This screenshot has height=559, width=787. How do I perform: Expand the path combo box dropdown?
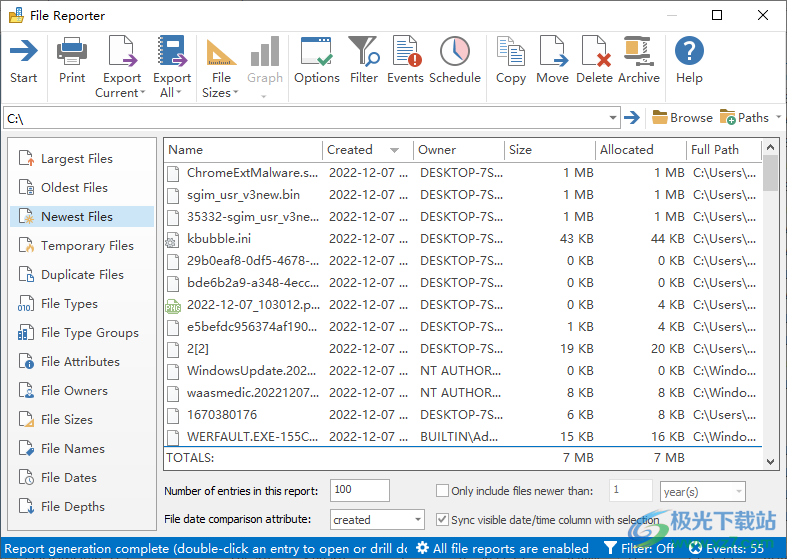point(613,118)
